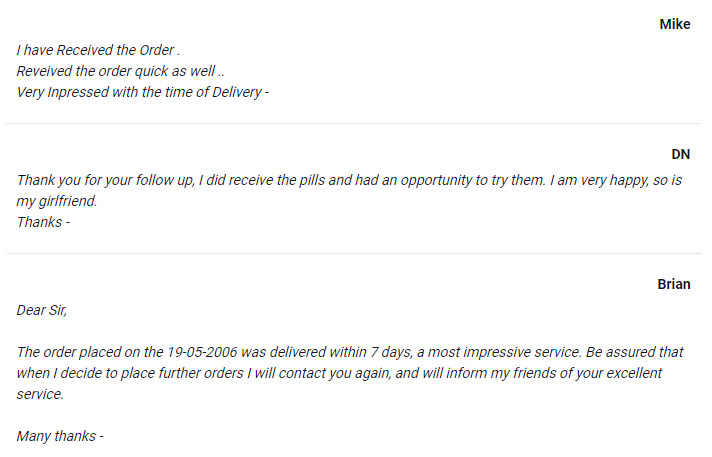Click the dotted divider below Mike's review
The image size is (712, 457).
(353, 123)
